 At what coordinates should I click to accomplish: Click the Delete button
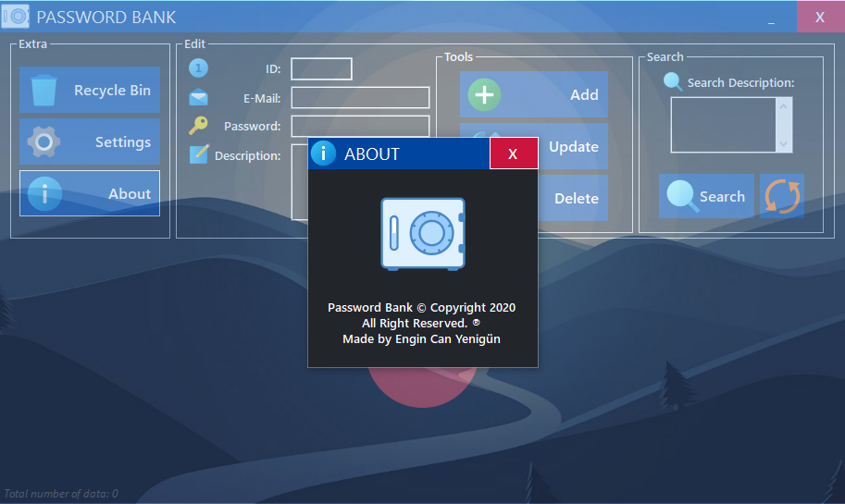pos(573,198)
